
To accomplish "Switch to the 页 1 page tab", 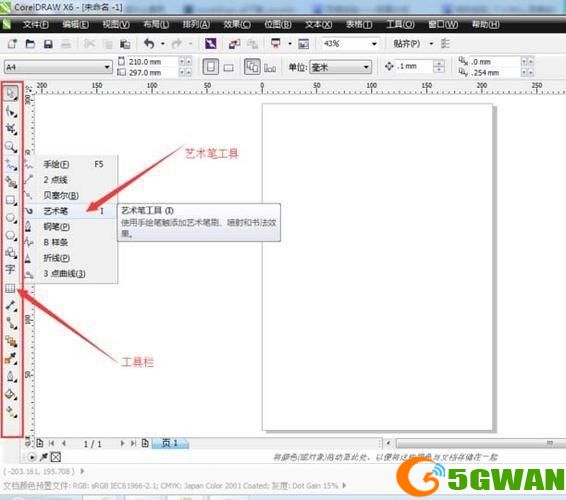I will pyautogui.click(x=170, y=443).
